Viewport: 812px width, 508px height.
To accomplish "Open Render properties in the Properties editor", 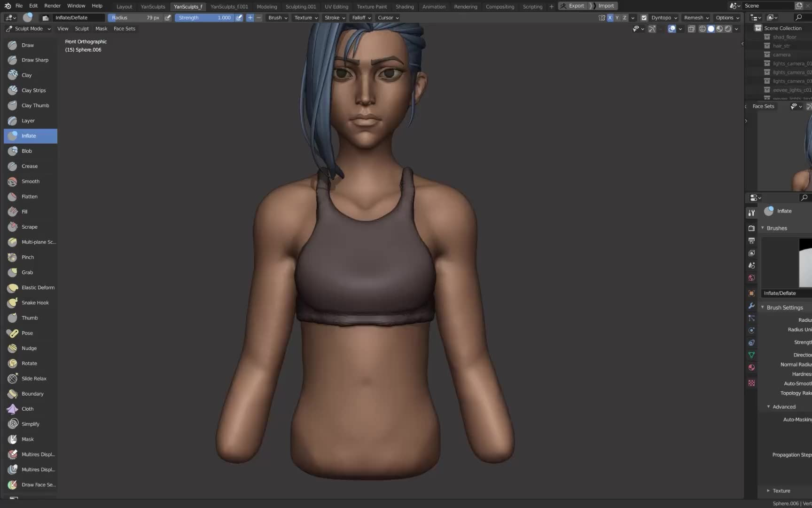I will click(x=751, y=228).
